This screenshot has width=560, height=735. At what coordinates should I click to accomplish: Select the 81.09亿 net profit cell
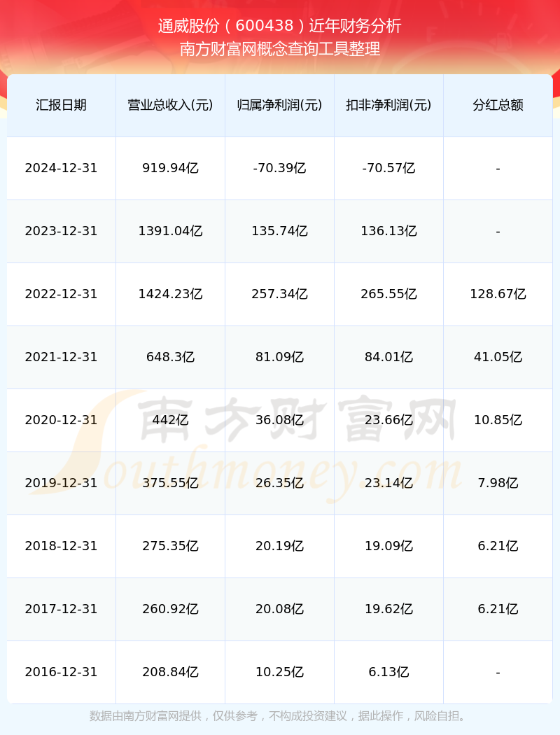tap(280, 357)
